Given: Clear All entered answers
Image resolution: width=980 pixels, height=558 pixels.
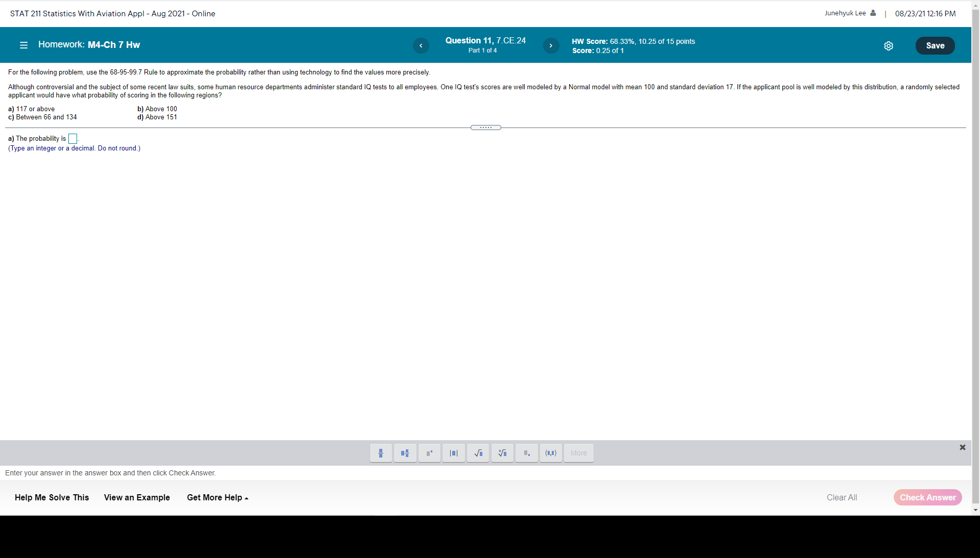Looking at the screenshot, I should click(842, 497).
